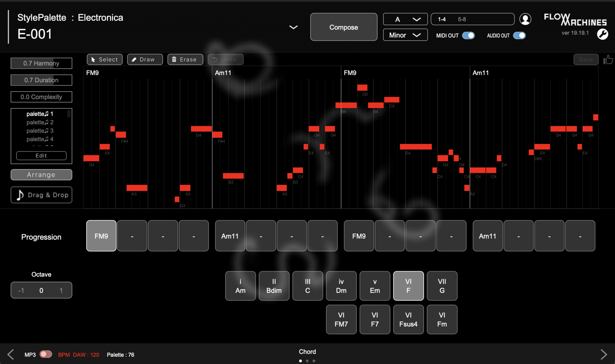Viewport: 615px width, 364px height.
Task: Open the key dropdown showing A
Action: pos(405,19)
